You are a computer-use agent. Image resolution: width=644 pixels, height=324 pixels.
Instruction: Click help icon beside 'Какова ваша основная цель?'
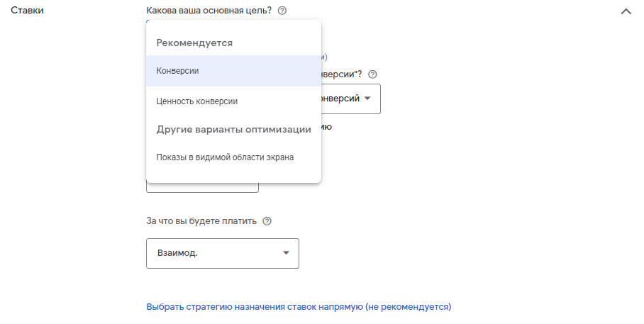[x=282, y=11]
